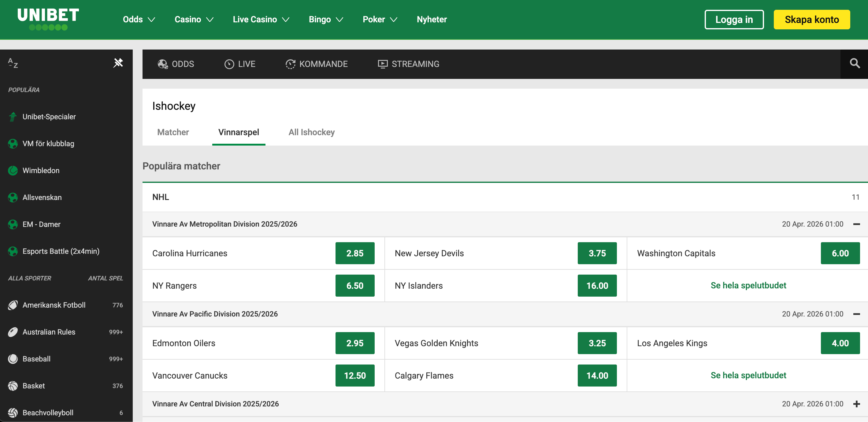Click the Skapa konto button
The height and width of the screenshot is (422, 868).
(812, 20)
